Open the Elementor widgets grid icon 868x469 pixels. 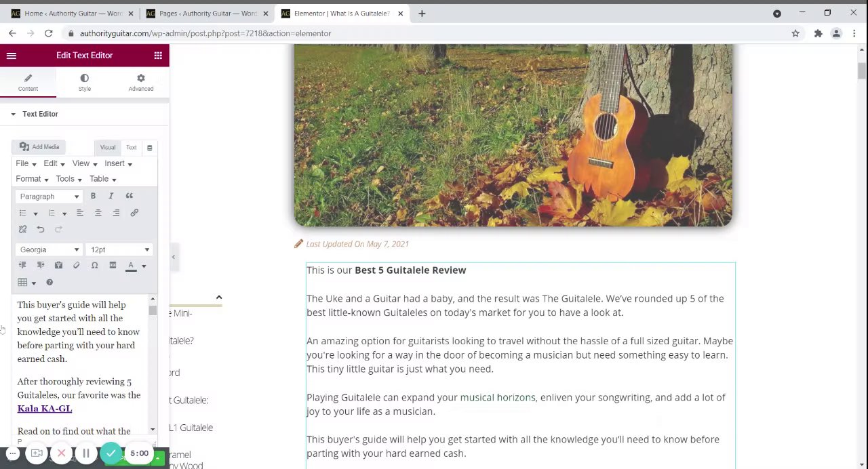(158, 56)
